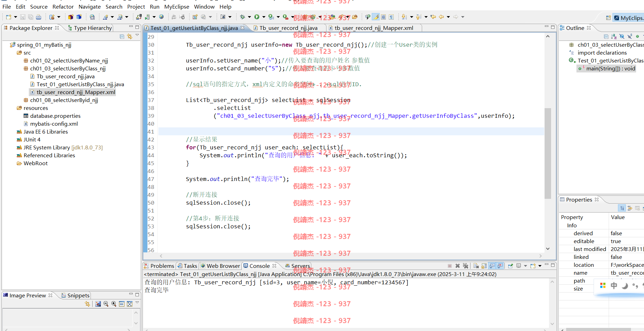Click Clear Console icon

tap(476, 266)
